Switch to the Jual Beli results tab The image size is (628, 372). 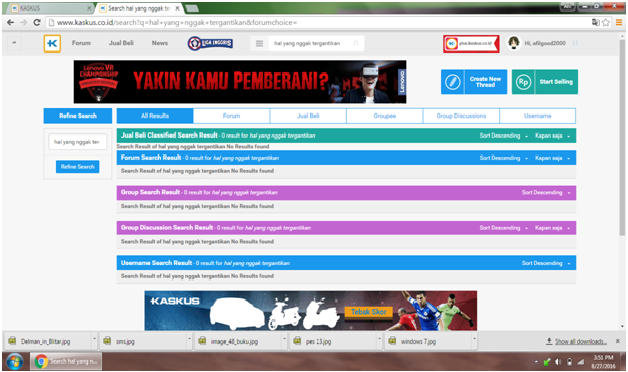click(308, 116)
